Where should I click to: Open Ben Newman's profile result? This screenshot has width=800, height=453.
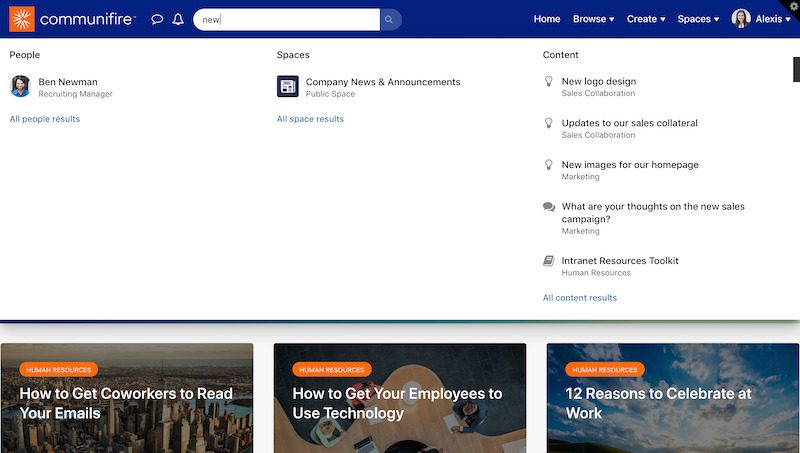(x=68, y=82)
